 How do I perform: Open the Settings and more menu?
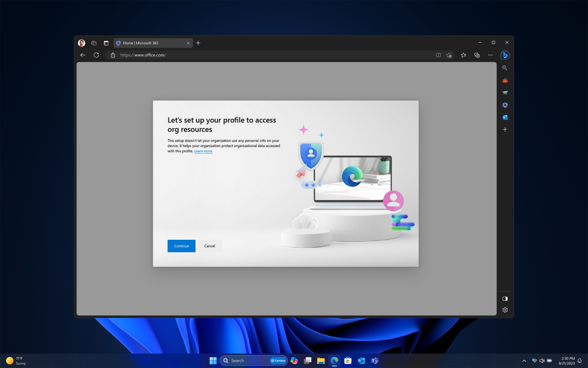(490, 55)
